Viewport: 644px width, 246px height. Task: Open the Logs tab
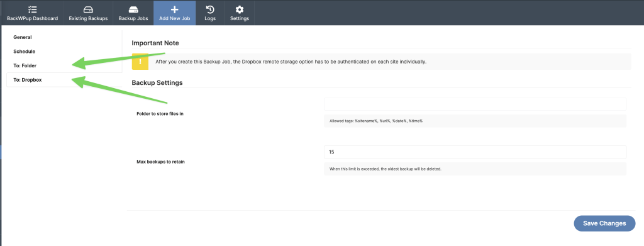[x=210, y=13]
